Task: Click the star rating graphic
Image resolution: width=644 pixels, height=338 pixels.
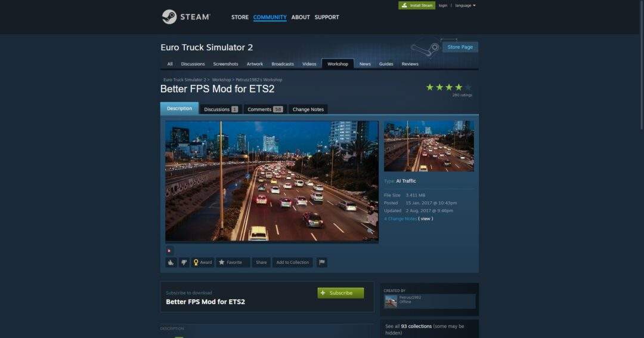Action: [x=448, y=87]
